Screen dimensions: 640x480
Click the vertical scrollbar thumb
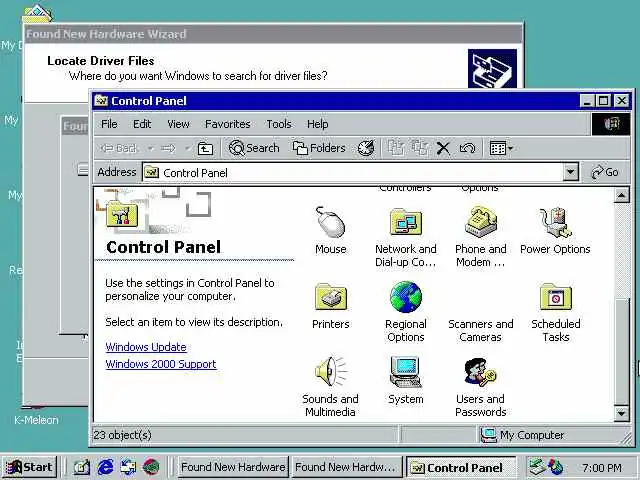(x=621, y=351)
